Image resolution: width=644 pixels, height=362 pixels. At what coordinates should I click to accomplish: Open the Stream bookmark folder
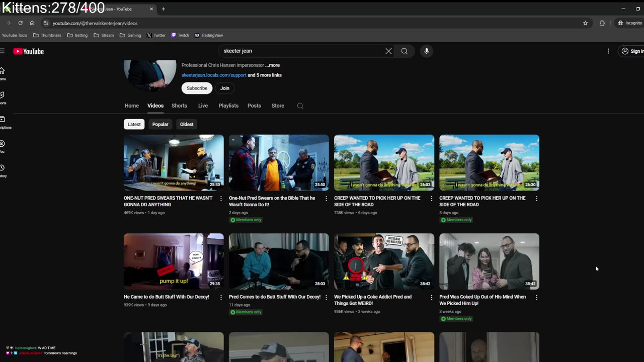104,35
